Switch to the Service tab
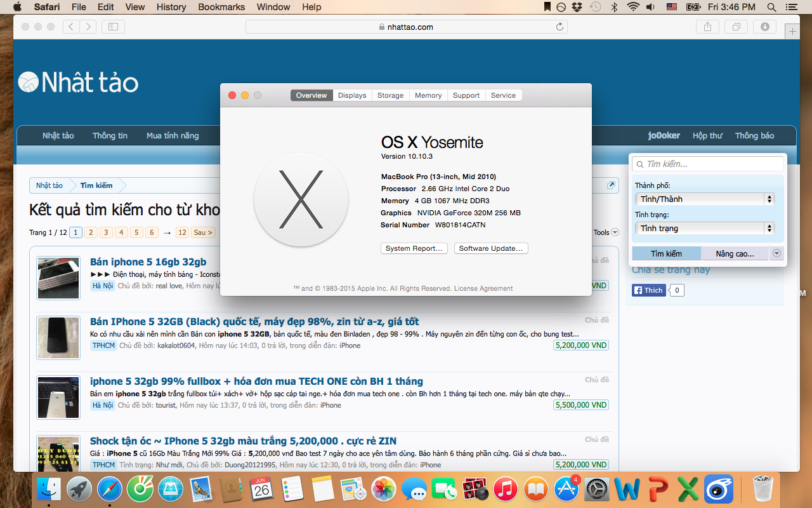This screenshot has width=812, height=508. [x=503, y=95]
